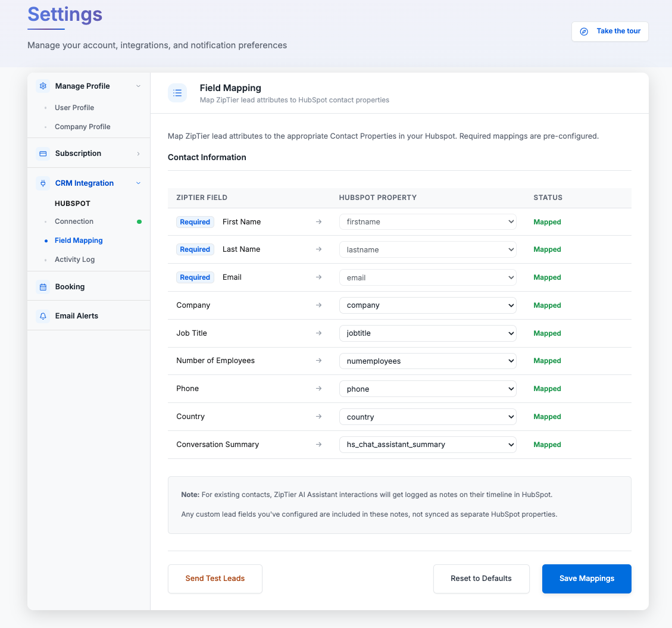The image size is (672, 628).
Task: Collapse the CRM Integration section chevron
Action: pyautogui.click(x=139, y=183)
